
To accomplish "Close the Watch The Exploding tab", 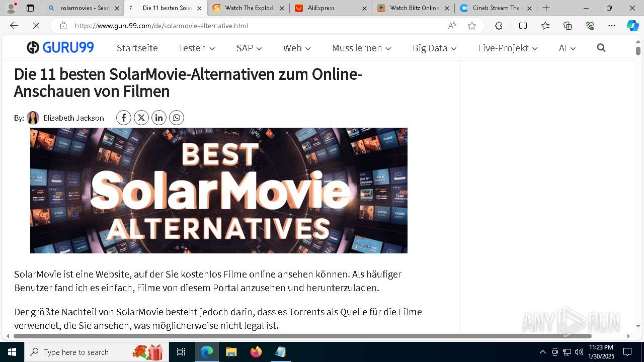I will coord(282,8).
